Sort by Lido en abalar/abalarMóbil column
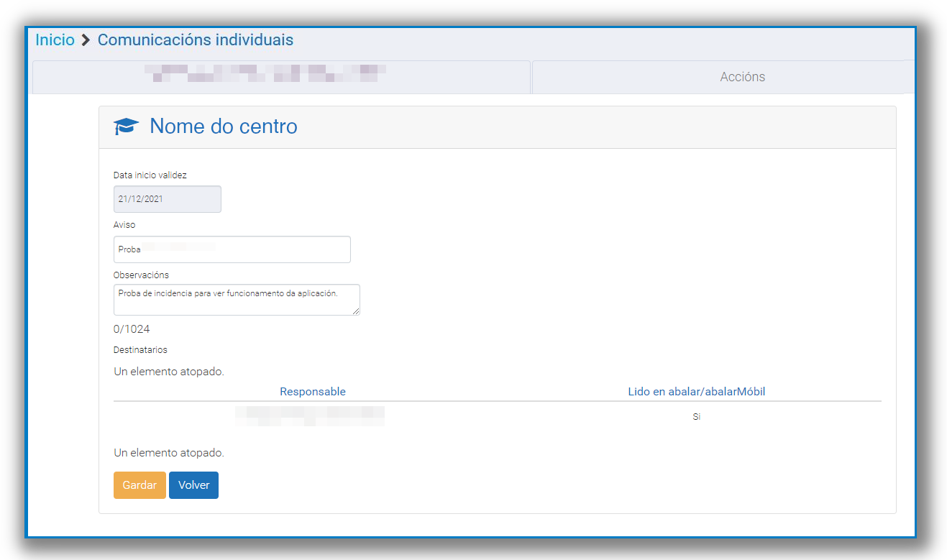 click(696, 392)
